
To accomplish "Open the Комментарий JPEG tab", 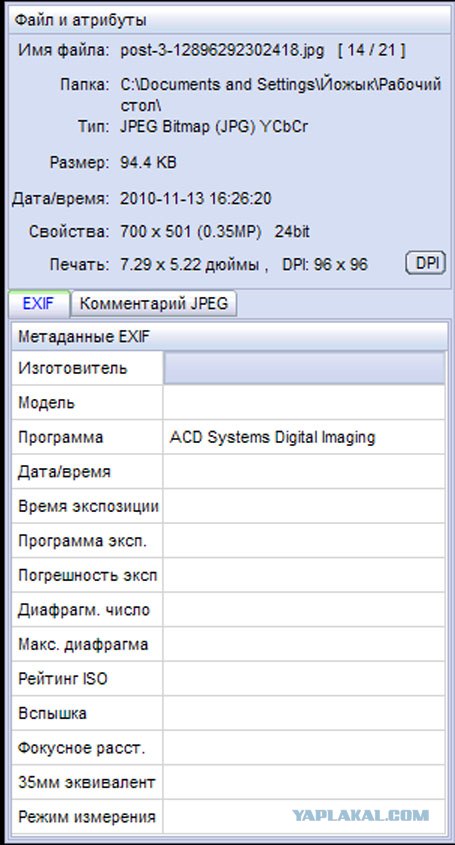I will [154, 303].
